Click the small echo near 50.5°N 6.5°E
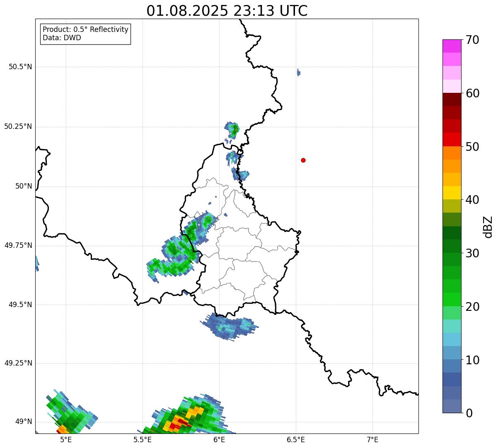Screen dimensions: 498x448 tap(299, 73)
